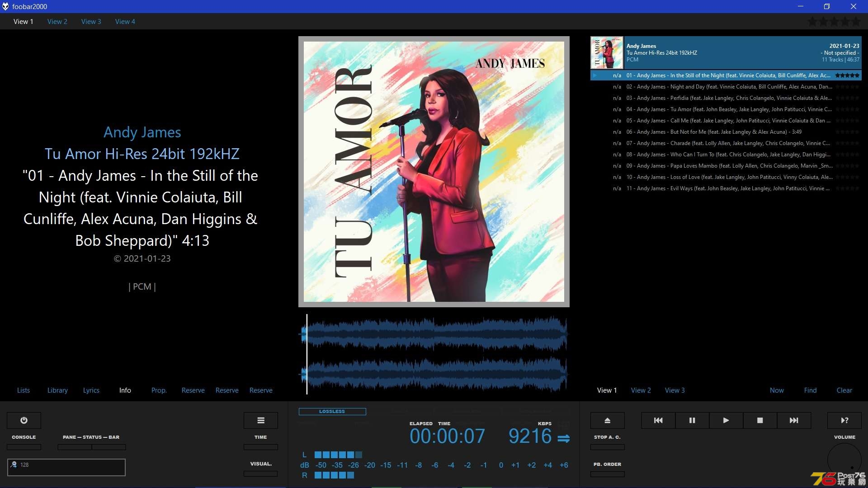The image size is (868, 488).
Task: Click the elapsed time display 00:00:07
Action: (x=447, y=436)
